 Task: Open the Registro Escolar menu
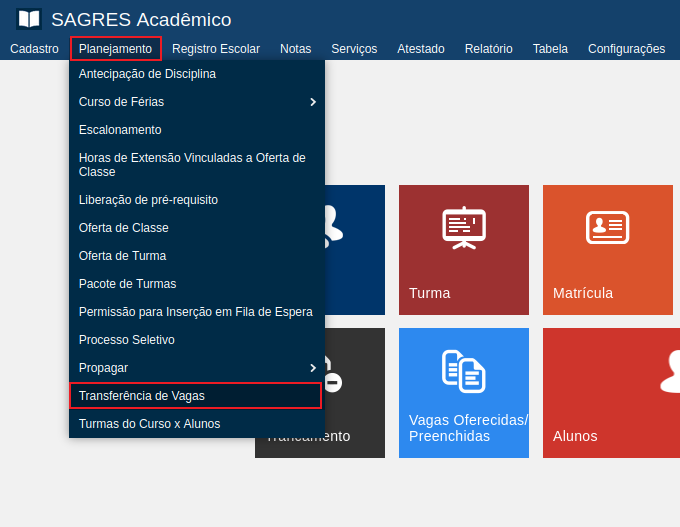[215, 48]
